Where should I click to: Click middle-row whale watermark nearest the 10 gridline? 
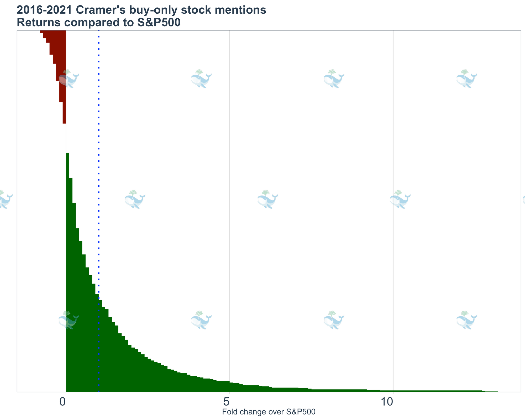pyautogui.click(x=400, y=199)
